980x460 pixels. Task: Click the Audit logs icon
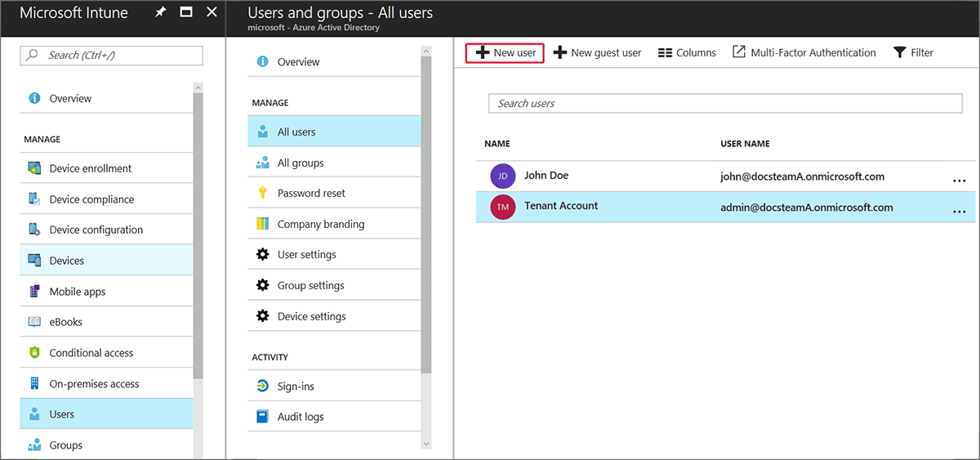(x=262, y=417)
